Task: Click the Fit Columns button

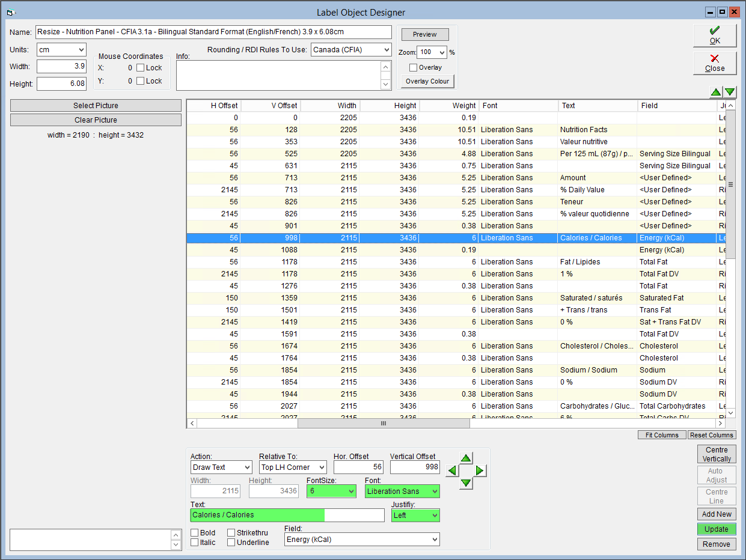Action: [x=662, y=435]
